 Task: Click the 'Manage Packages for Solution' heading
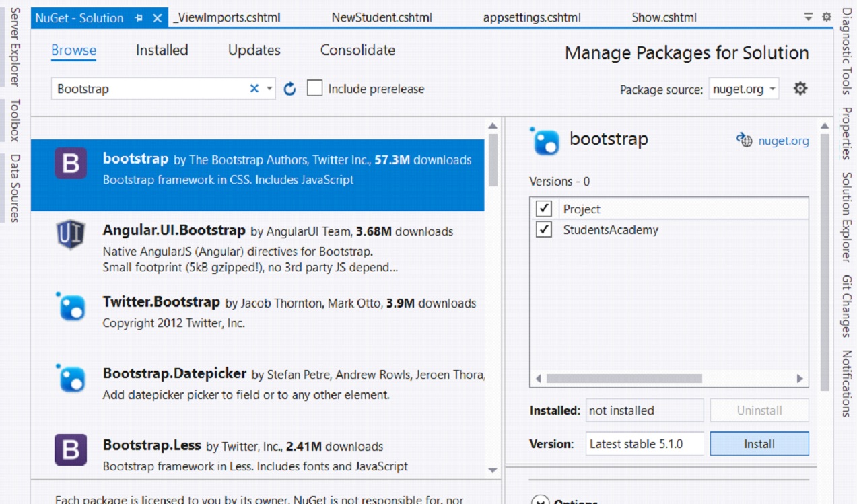[x=687, y=53]
